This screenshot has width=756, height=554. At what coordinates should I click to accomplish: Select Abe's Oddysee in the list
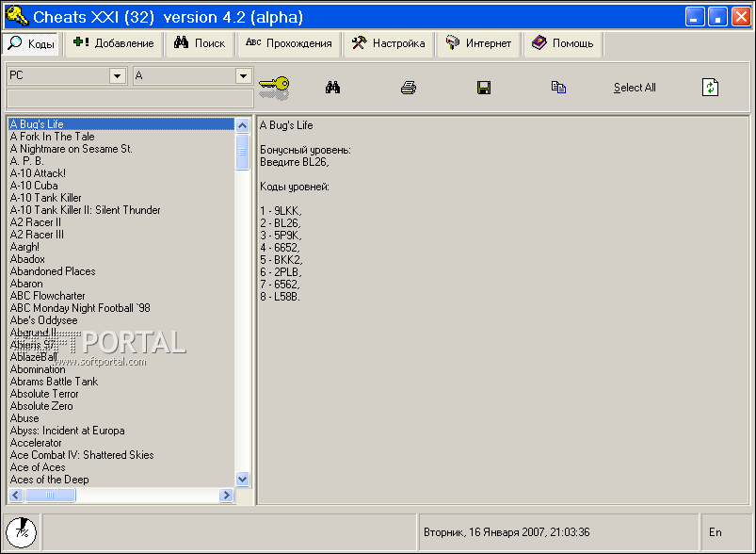coord(121,320)
